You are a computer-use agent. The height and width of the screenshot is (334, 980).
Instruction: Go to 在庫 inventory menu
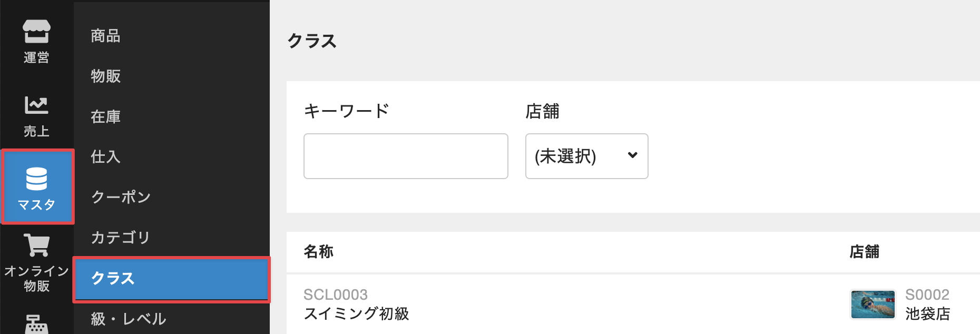pos(105,116)
